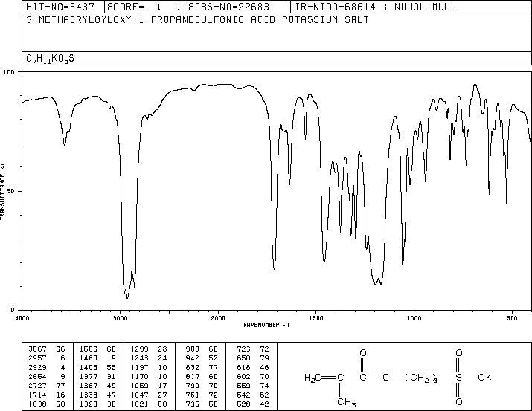Click the 3000 wavenumber axis label
The height and width of the screenshot is (411, 532).
click(120, 318)
